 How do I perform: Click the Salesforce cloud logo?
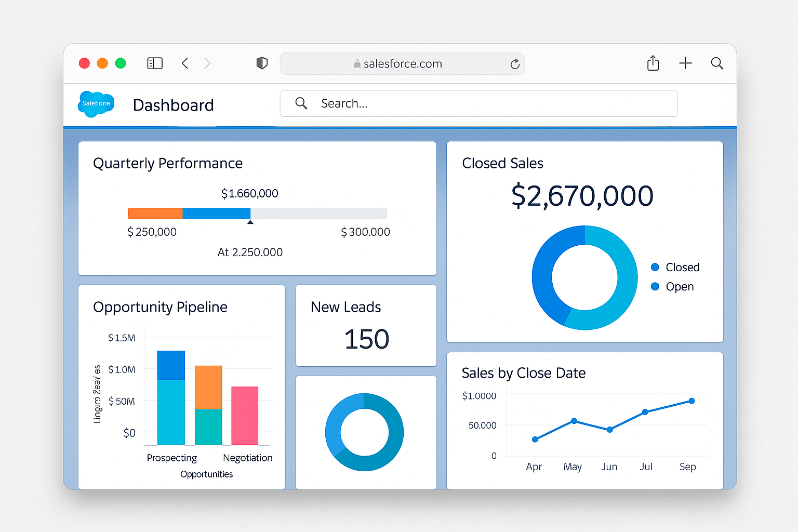[96, 104]
